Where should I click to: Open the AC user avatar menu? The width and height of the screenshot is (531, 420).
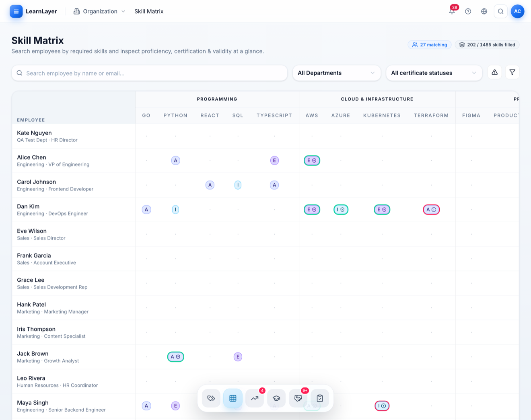[x=517, y=11]
